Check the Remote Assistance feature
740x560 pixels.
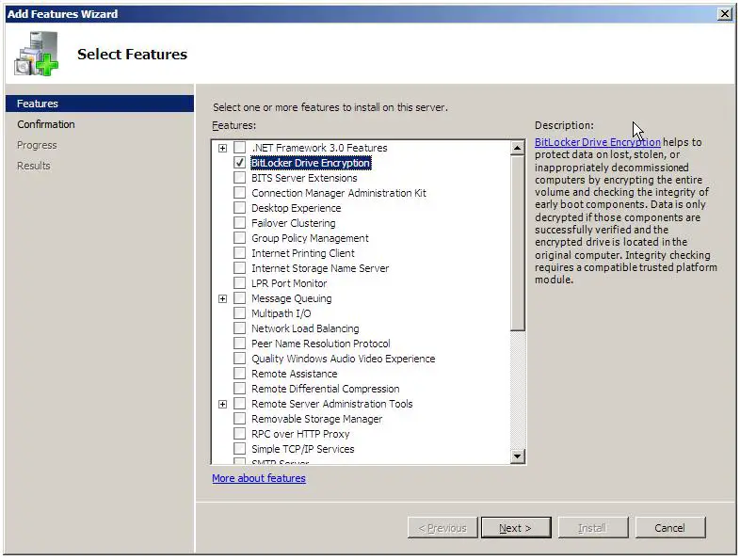(x=240, y=374)
